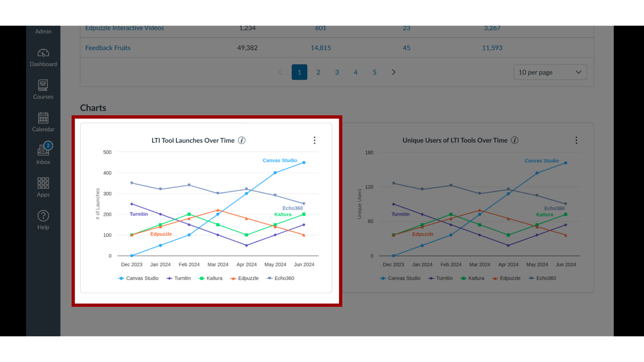The height and width of the screenshot is (362, 644).
Task: Open Edpuzzle Interactive Videos link
Action: point(124,28)
